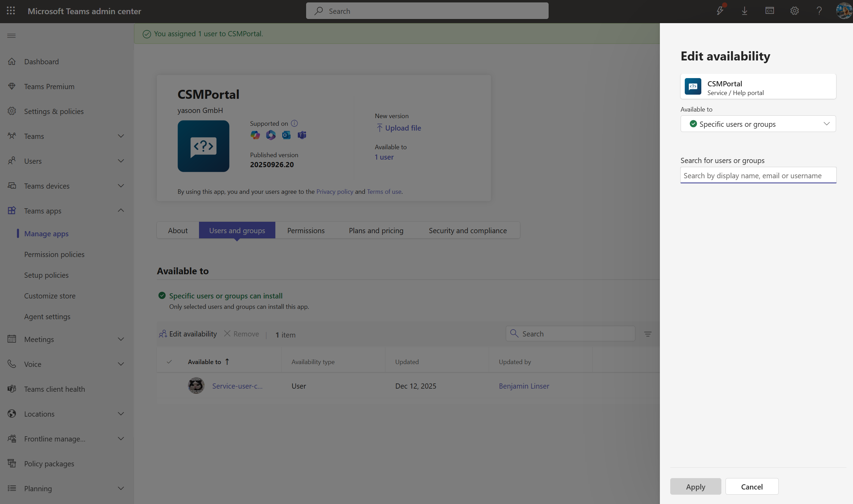Toggle the select-all checkmark in table header
853x504 pixels.
point(169,362)
